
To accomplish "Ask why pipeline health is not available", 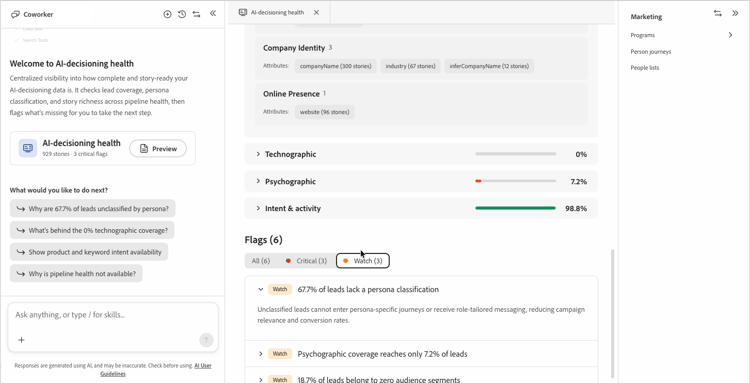I will pos(76,274).
